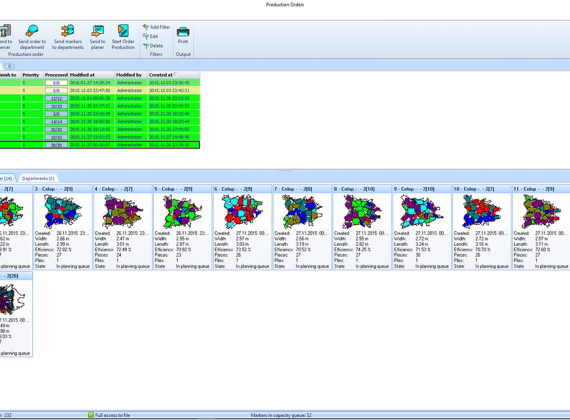Click efficiency 74.25 % on marker 8
The image size is (570, 420).
(x=363, y=249)
